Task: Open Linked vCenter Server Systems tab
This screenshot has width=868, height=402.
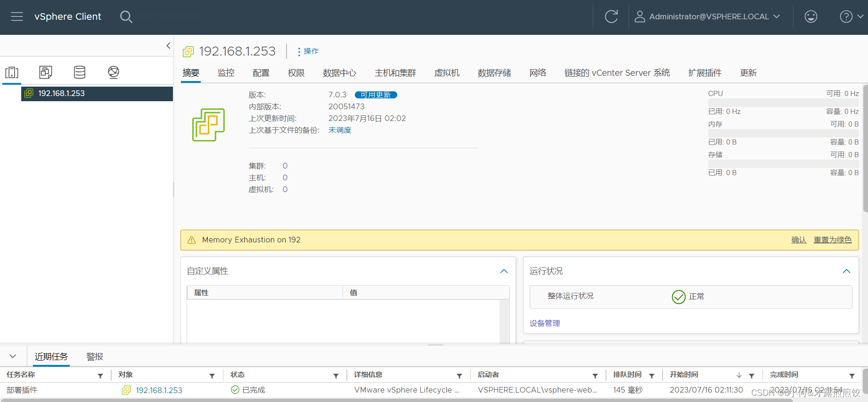Action: [x=617, y=72]
